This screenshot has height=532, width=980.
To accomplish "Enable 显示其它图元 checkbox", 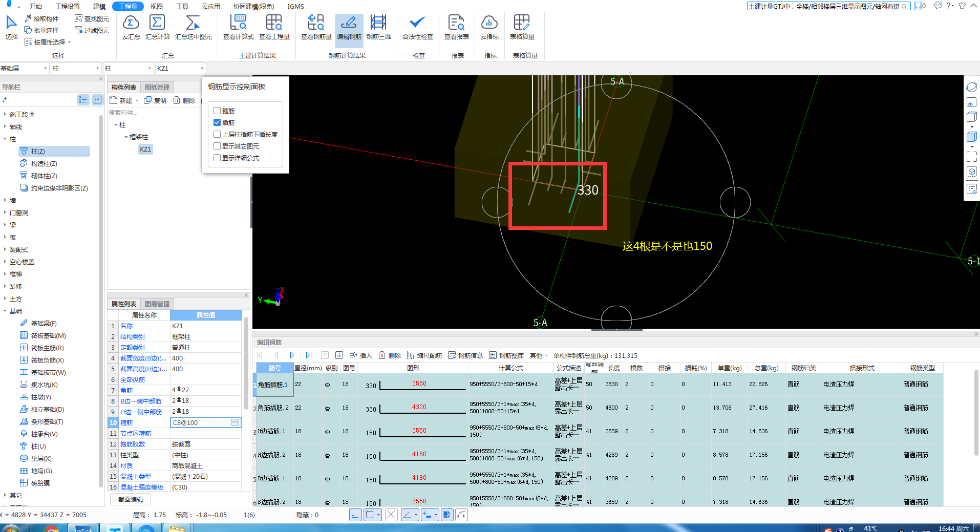I will tap(217, 146).
